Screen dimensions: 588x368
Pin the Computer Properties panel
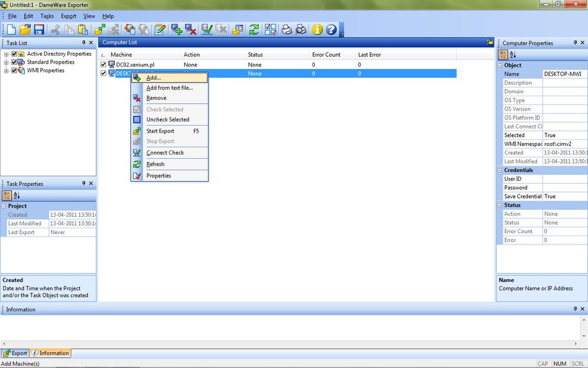(x=575, y=42)
